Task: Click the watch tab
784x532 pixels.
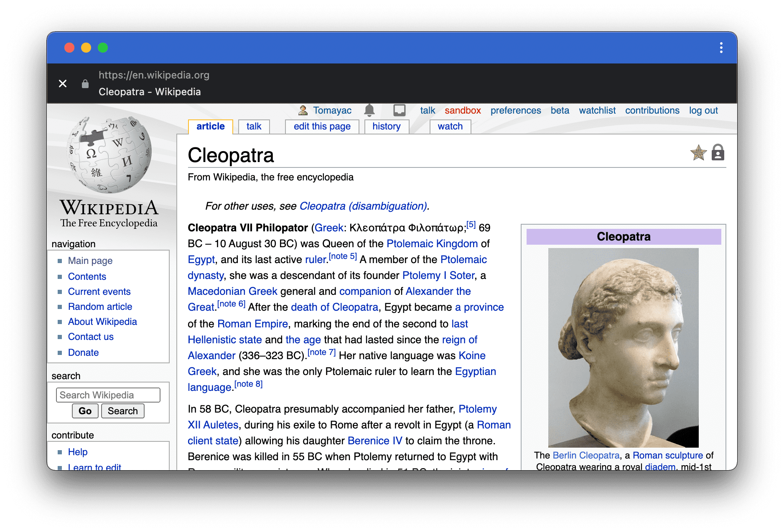Action: (450, 126)
